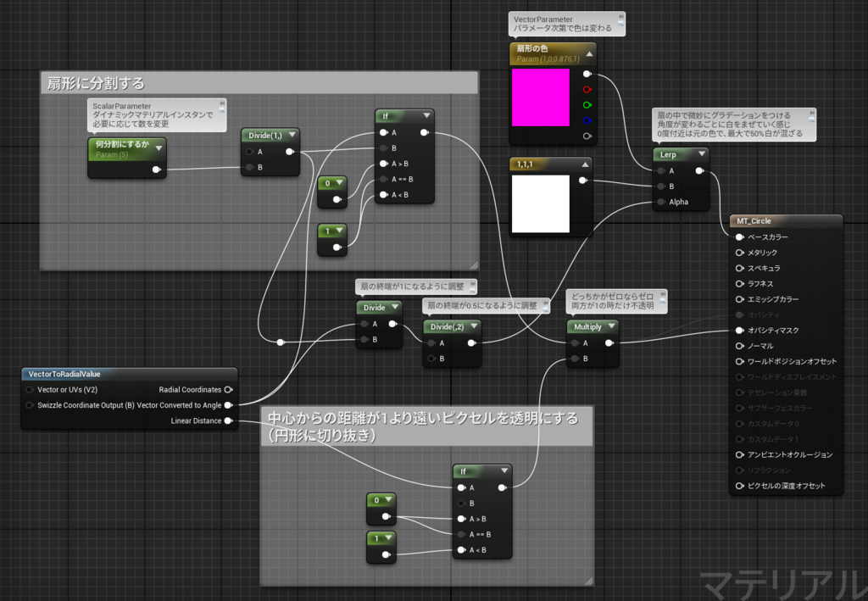Expand the Multiply node arrow
The height and width of the screenshot is (601, 868).
click(x=611, y=326)
